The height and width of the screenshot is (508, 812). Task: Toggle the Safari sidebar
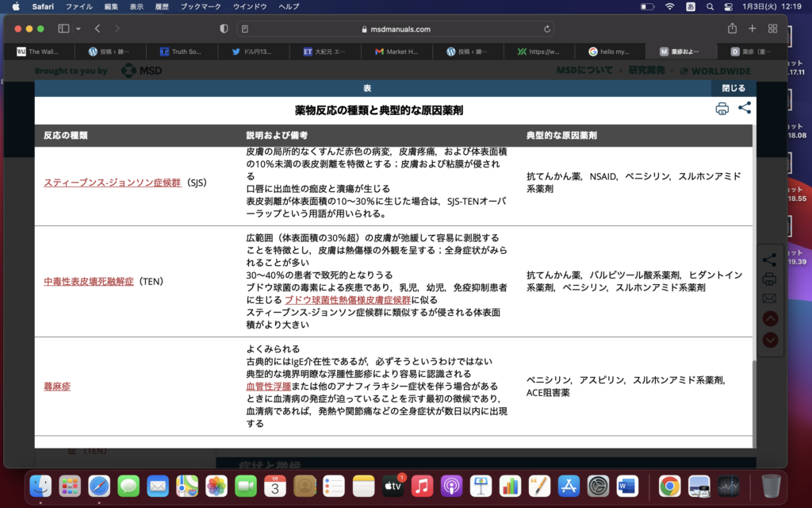click(x=63, y=29)
